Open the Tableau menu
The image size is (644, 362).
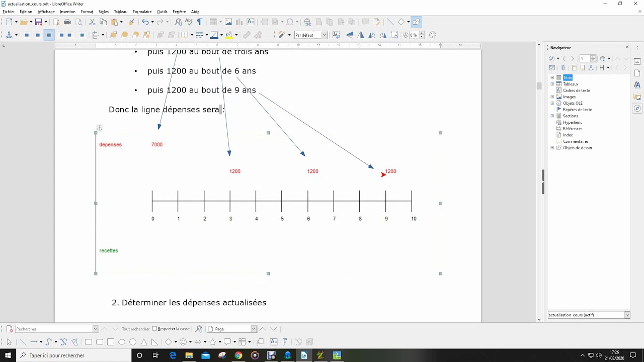[x=121, y=12]
